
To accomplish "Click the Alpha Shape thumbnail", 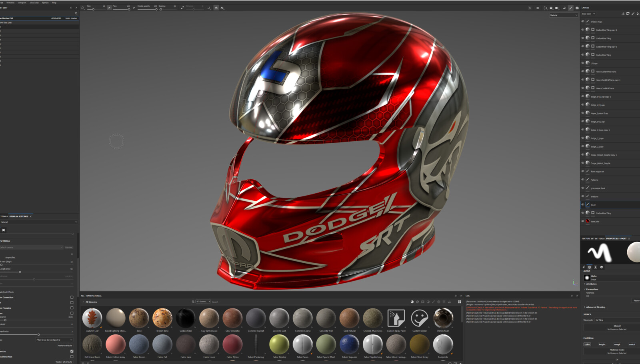I will pos(587,278).
